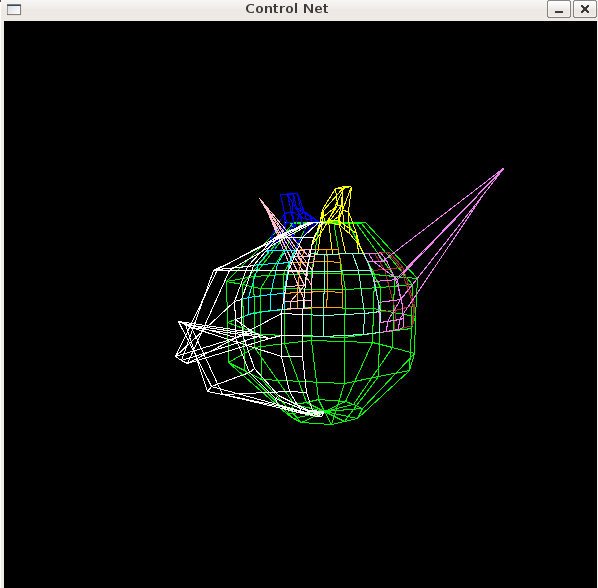The image size is (598, 588).
Task: Minimize the Control Net window
Action: tap(559, 9)
